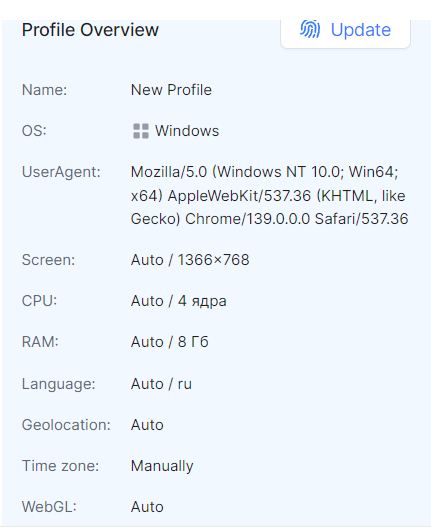Click the Manually time zone value
Screen dimensions: 431x529
coord(162,466)
